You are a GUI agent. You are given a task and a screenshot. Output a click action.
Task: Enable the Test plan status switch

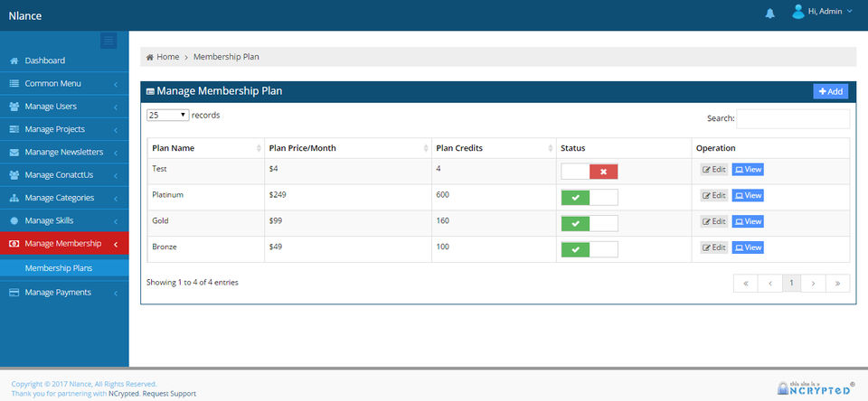coord(589,172)
